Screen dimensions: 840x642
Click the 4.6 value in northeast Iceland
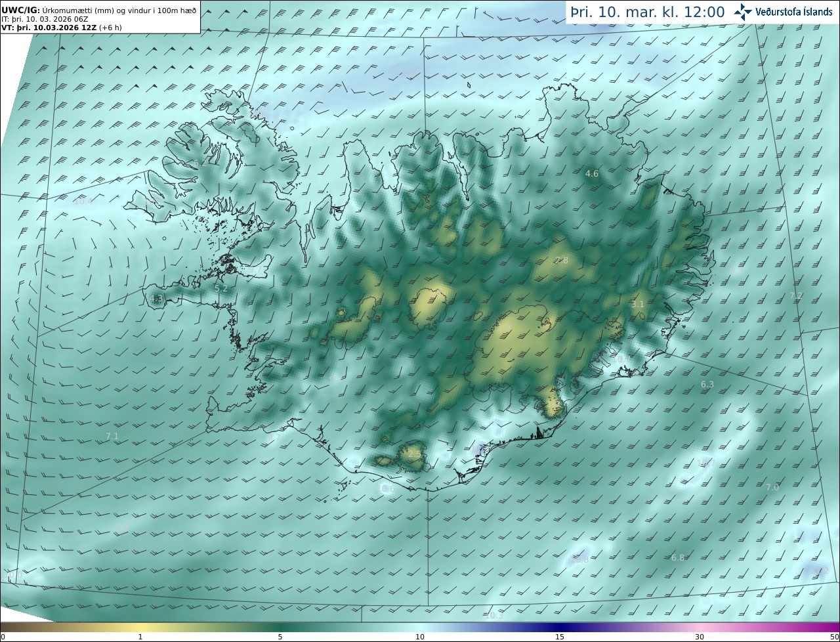pos(592,174)
